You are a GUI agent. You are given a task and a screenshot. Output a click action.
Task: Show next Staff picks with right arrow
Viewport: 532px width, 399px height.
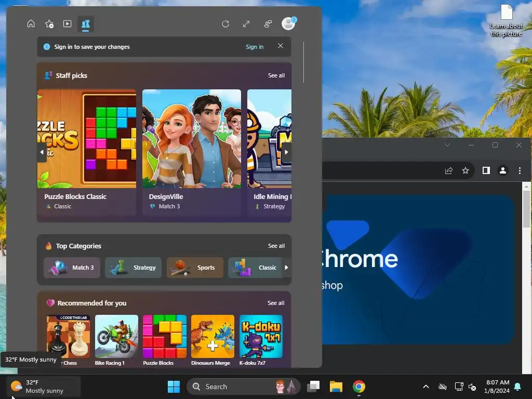(286, 152)
